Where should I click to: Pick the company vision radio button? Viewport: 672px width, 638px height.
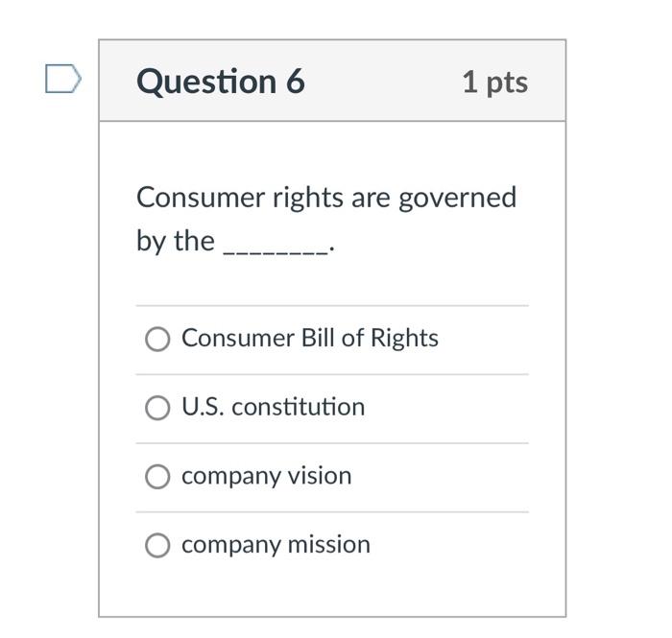tap(157, 477)
